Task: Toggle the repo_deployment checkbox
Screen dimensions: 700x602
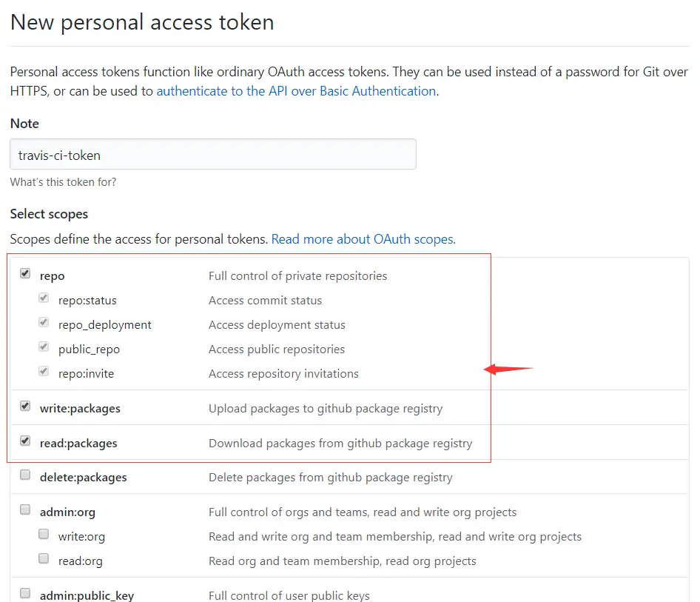Action: 44,324
